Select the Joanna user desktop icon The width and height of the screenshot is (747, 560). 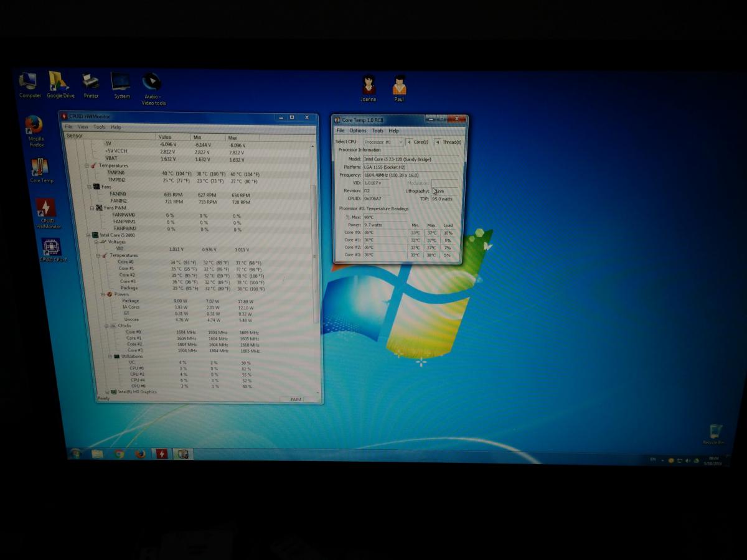(369, 88)
